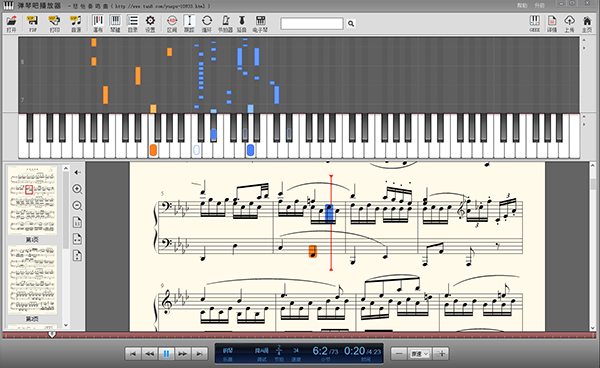Click the upload (上传) cloud icon
This screenshot has height=368, width=600.
coord(569,23)
